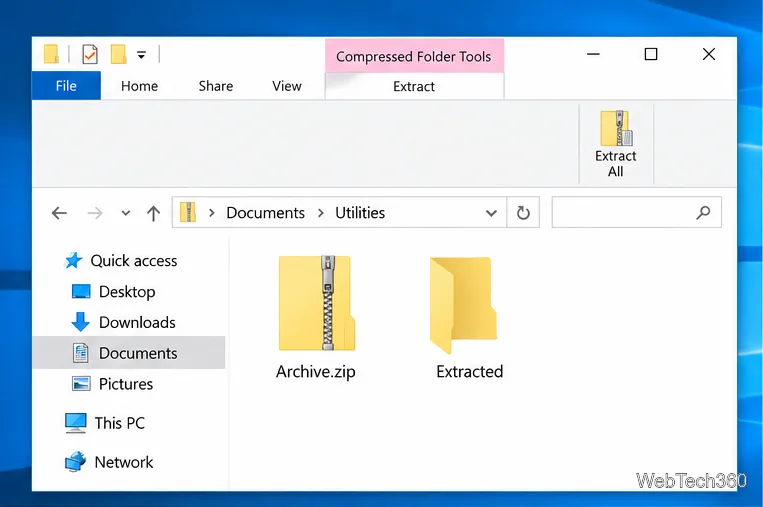763x507 pixels.
Task: Expand the Customize Quick Access Toolbar dropdown
Action: pos(141,55)
